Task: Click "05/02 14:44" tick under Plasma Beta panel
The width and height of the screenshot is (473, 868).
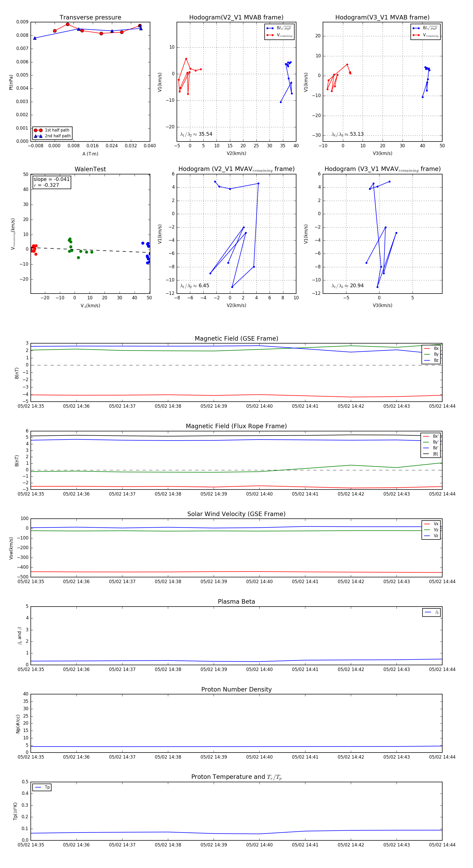Action: 442,669
